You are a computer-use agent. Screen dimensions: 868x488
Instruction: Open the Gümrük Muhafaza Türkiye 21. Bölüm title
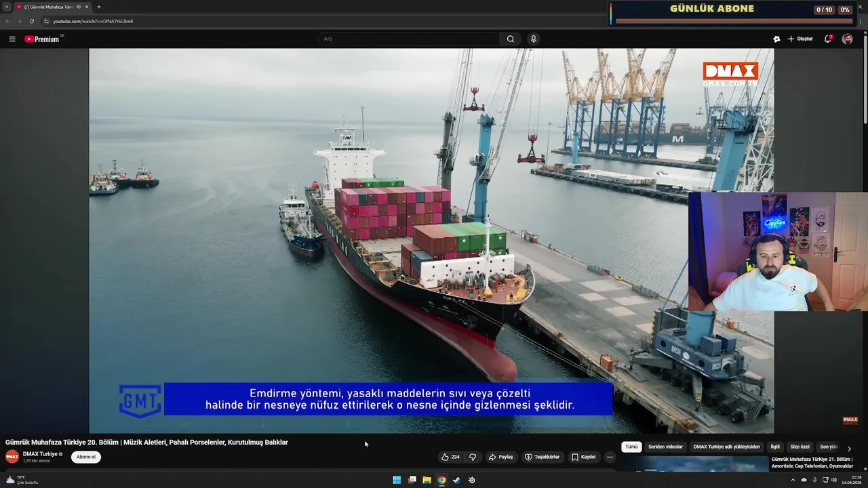tap(812, 462)
